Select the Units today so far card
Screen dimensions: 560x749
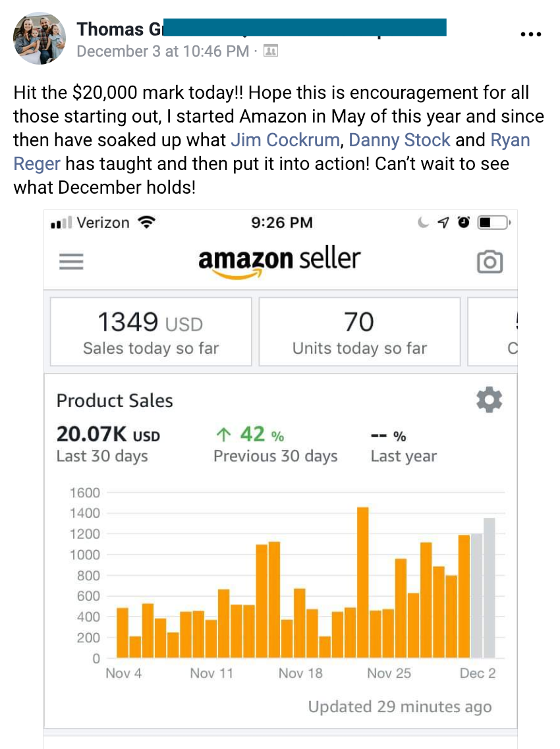(x=359, y=331)
